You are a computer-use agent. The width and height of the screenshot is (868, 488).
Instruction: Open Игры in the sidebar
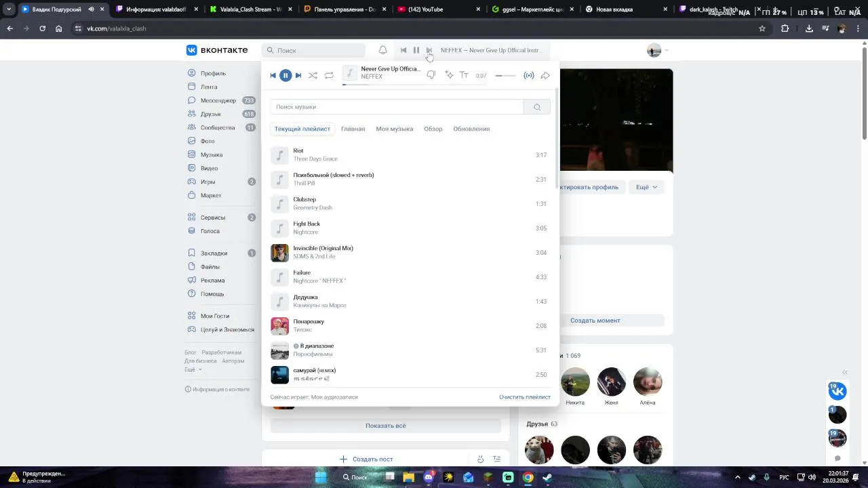(x=208, y=182)
